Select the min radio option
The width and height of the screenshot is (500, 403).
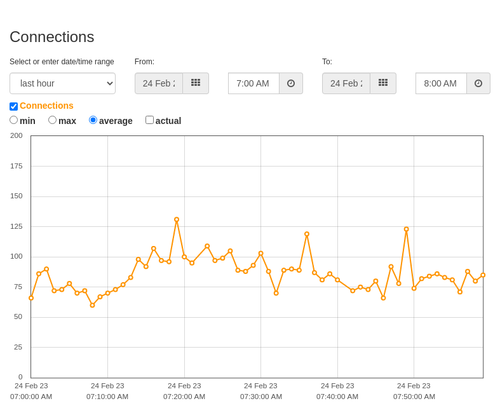(x=14, y=120)
